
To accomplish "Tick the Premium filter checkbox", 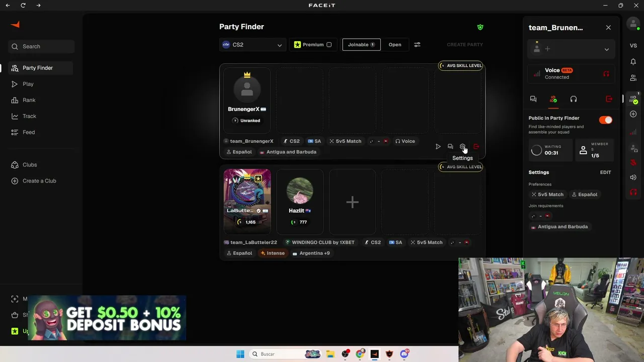I will pyautogui.click(x=329, y=45).
